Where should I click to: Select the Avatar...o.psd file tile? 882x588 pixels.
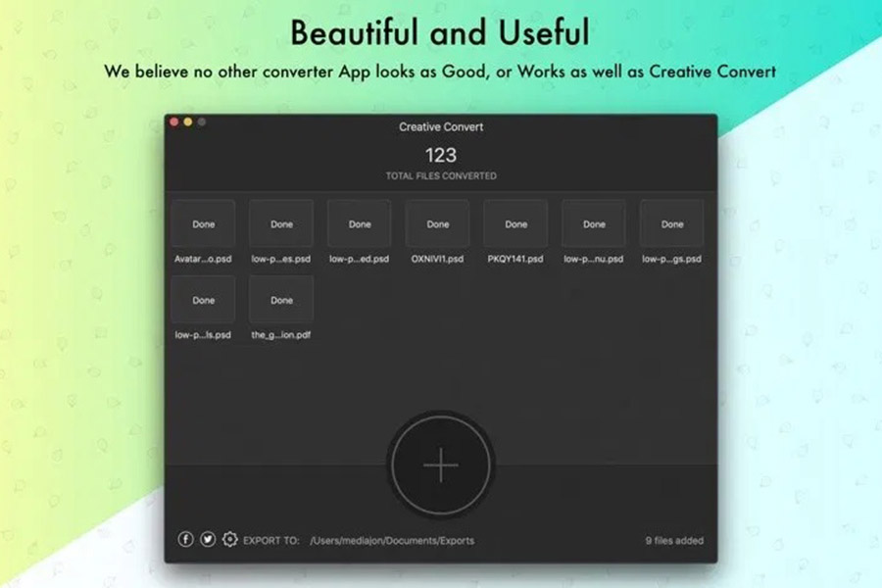coord(203,224)
